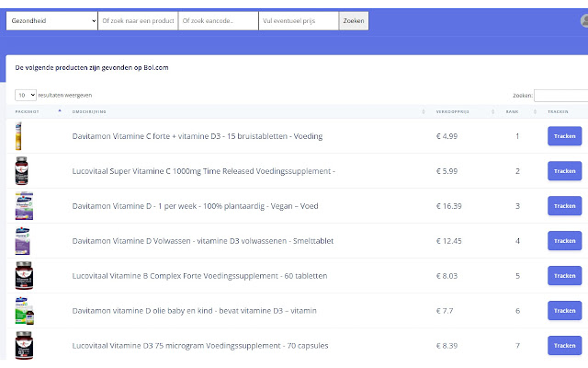Open packshot of Davitamon Vitamine C forte

pos(18,136)
